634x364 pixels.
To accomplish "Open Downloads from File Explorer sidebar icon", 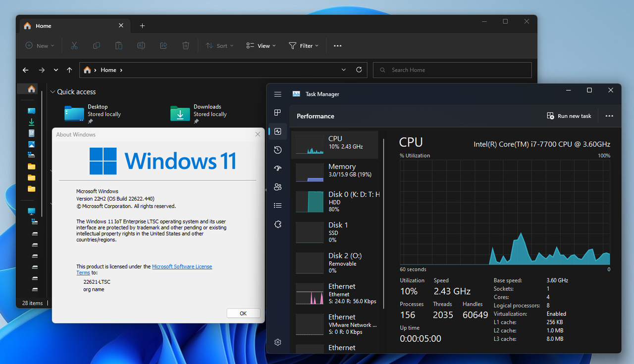I will pyautogui.click(x=32, y=122).
